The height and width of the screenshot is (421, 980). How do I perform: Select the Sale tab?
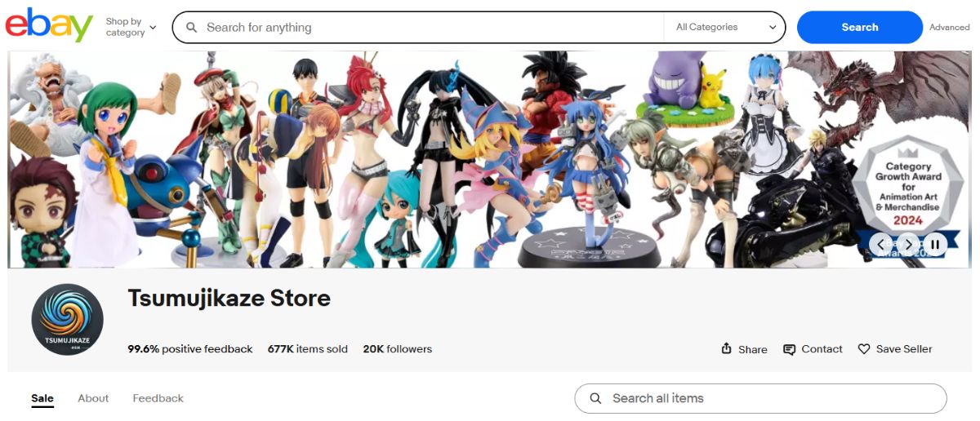[42, 398]
